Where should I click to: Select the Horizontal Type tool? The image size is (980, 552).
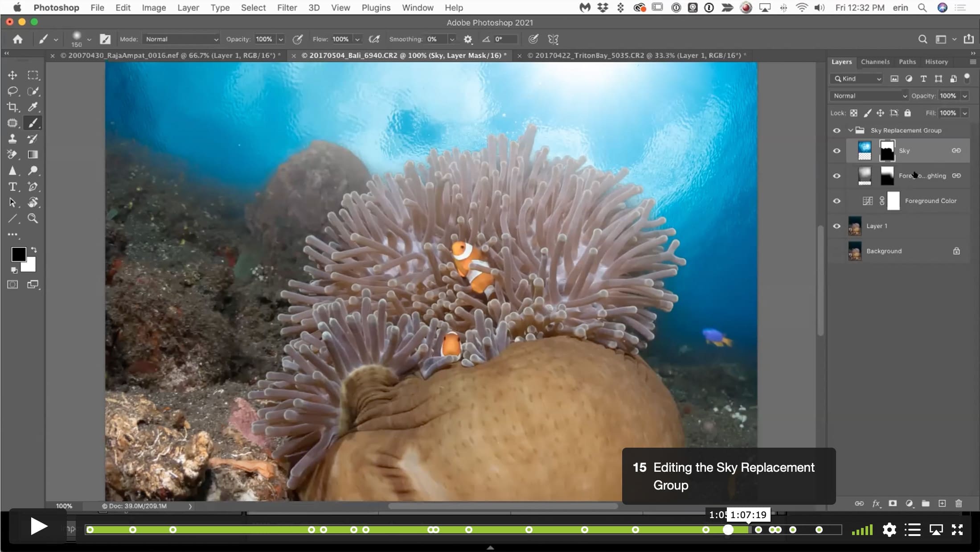[x=12, y=186]
